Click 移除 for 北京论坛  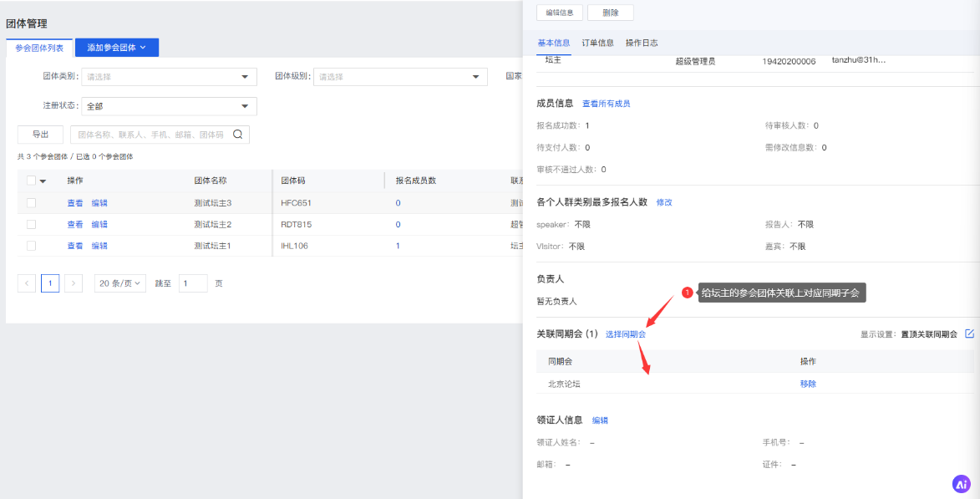(808, 384)
